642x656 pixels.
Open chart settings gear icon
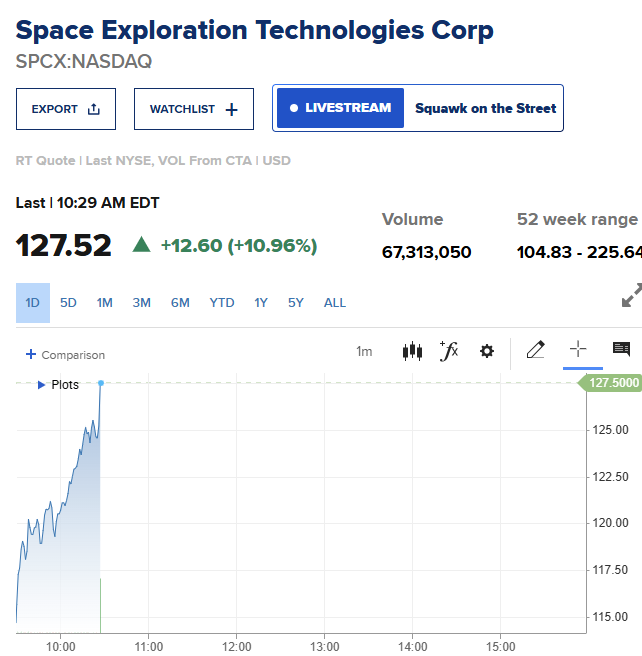pos(486,351)
